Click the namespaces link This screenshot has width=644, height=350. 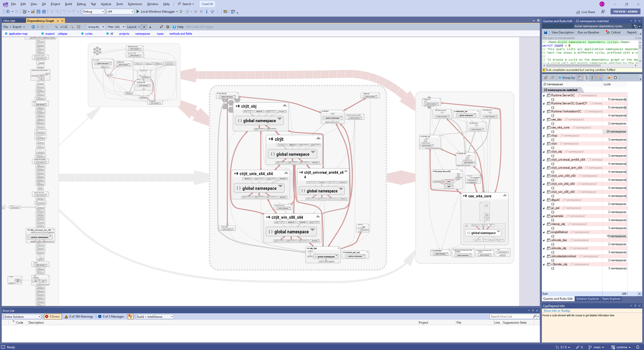tap(142, 34)
